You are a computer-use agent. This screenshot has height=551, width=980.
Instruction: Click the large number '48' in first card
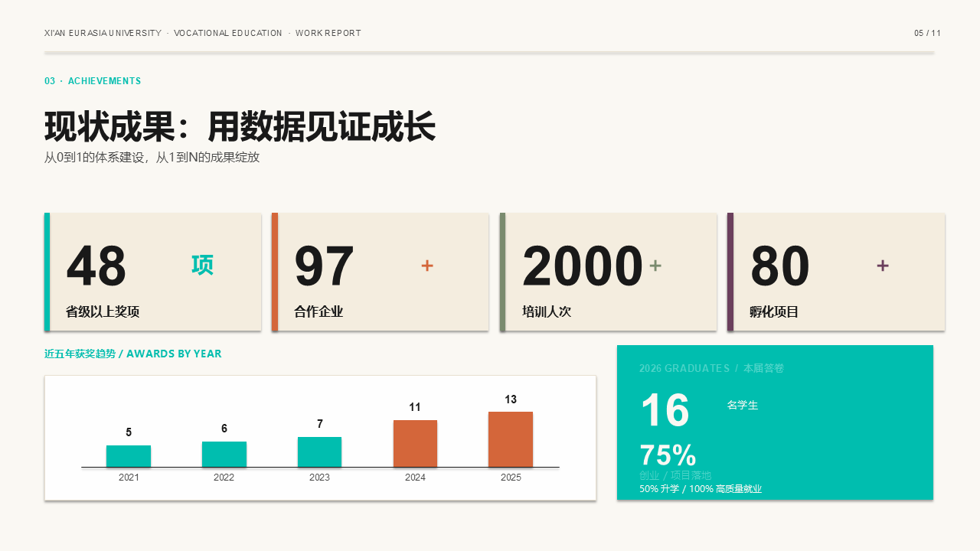click(x=96, y=266)
